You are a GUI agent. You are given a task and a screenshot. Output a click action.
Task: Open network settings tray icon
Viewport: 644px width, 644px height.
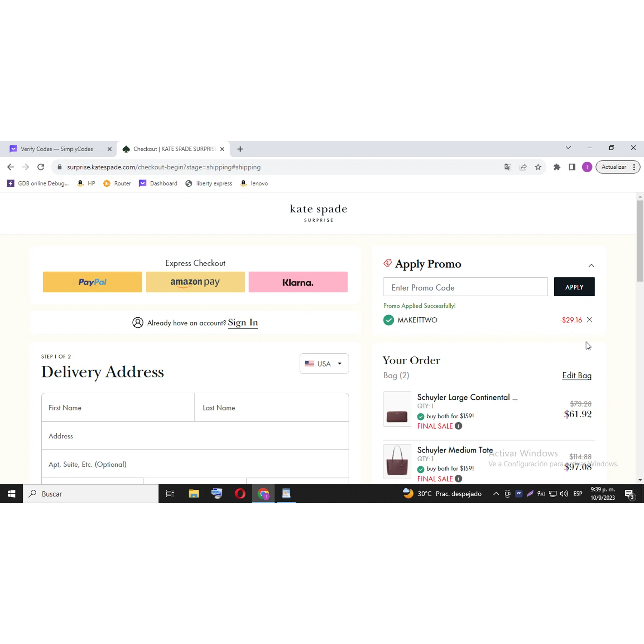click(553, 494)
